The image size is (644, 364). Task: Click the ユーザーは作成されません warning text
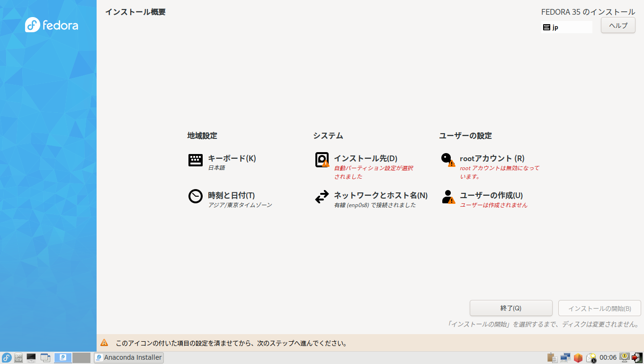point(493,205)
